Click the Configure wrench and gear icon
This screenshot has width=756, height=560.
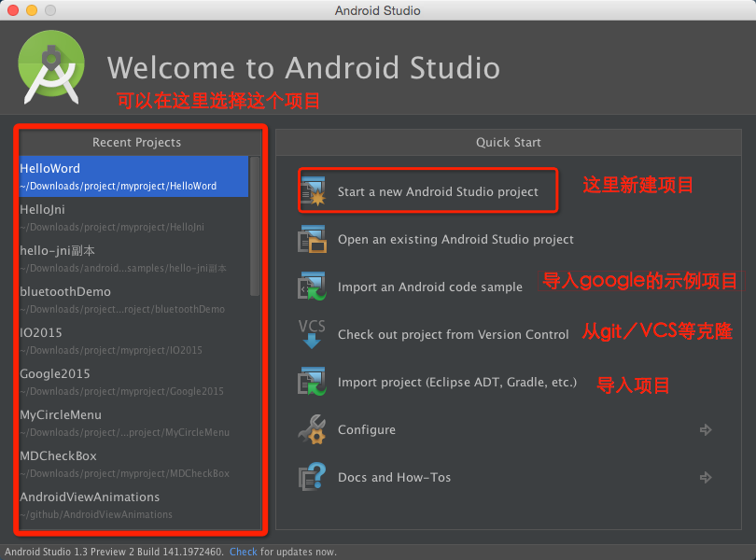[x=312, y=429]
